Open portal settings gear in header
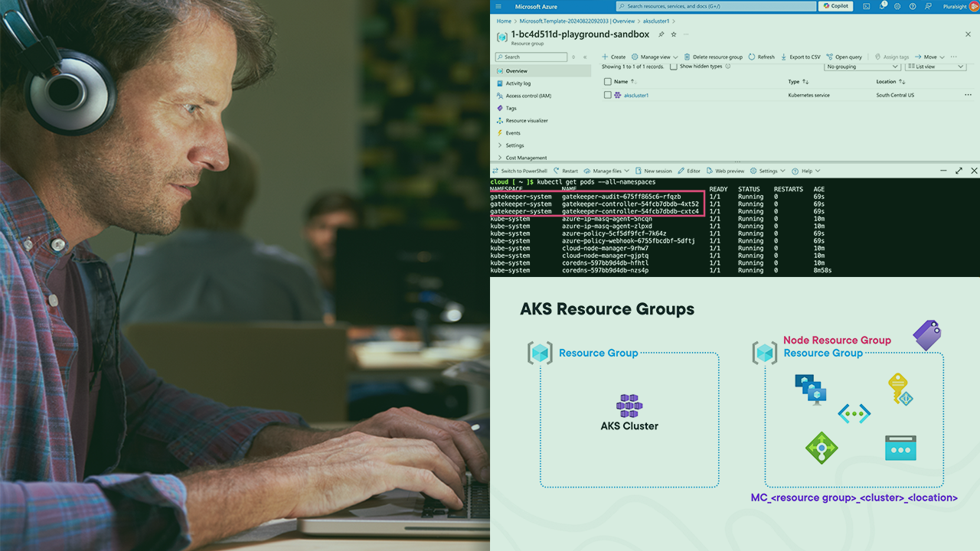The height and width of the screenshot is (551, 980). (x=898, y=6)
